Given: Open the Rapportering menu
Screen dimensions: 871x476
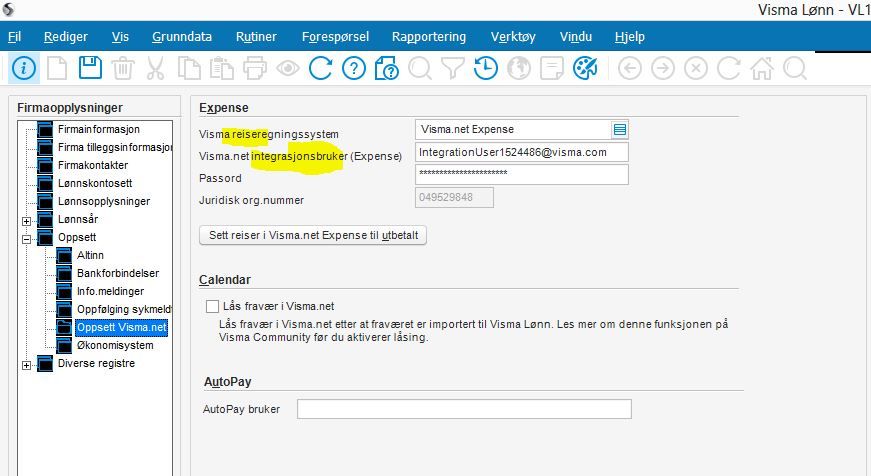Looking at the screenshot, I should [x=429, y=37].
